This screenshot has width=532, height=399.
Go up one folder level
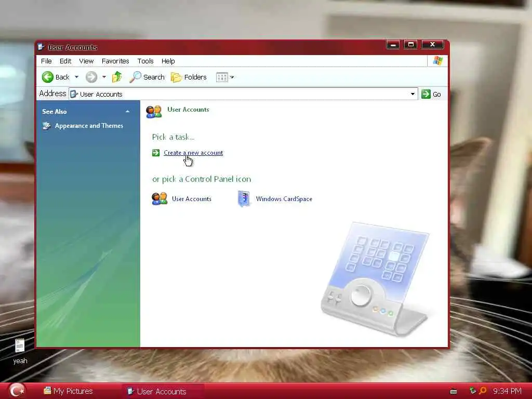tap(117, 77)
